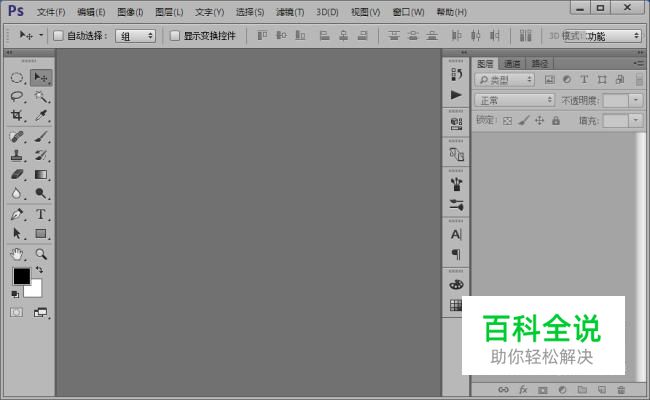Set the black foreground color swatch
Viewport: 650px width, 400px height.
pyautogui.click(x=22, y=276)
